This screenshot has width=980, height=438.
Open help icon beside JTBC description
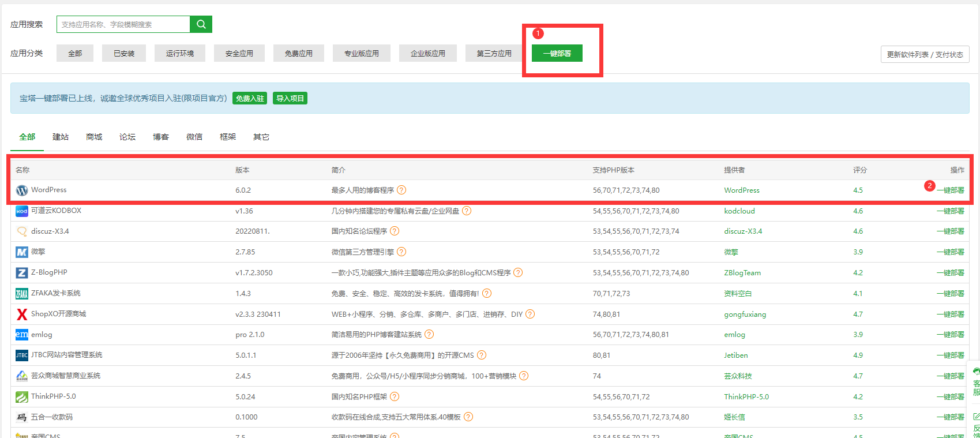point(482,355)
